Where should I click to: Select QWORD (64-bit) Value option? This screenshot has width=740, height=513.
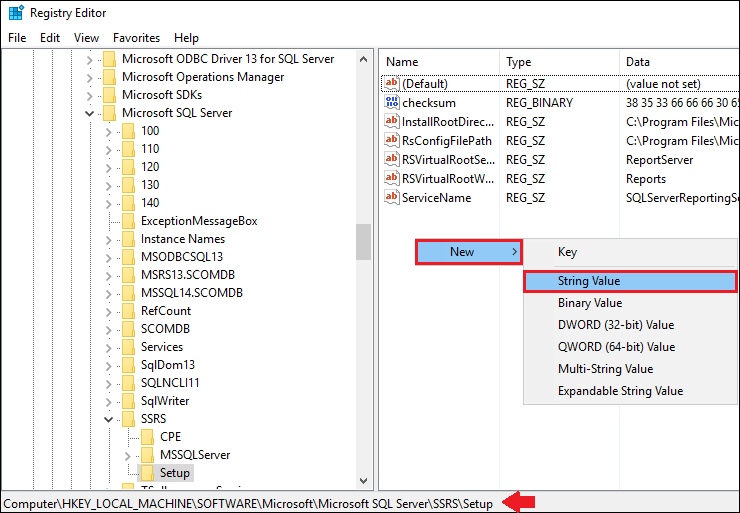point(630,347)
